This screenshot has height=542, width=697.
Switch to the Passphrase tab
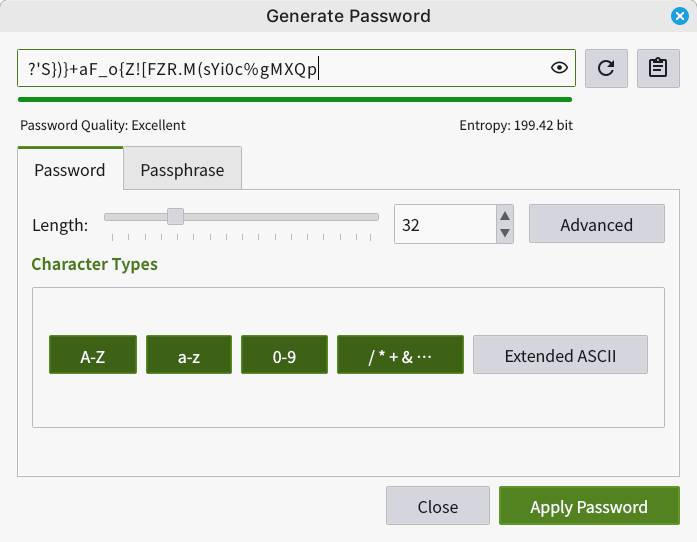point(182,169)
